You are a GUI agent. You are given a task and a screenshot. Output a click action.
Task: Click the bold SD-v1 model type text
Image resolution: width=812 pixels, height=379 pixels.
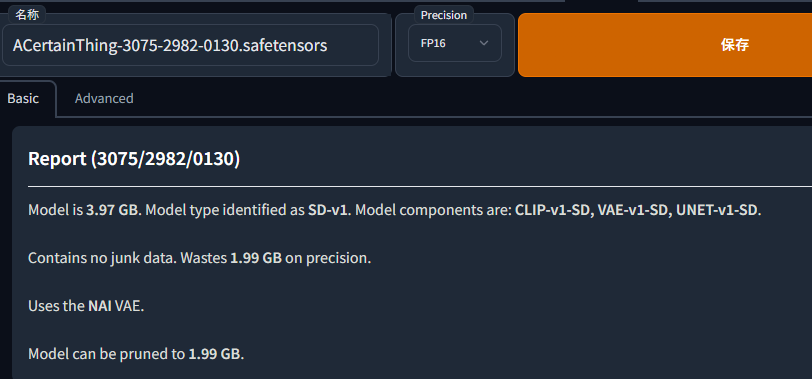coord(329,210)
